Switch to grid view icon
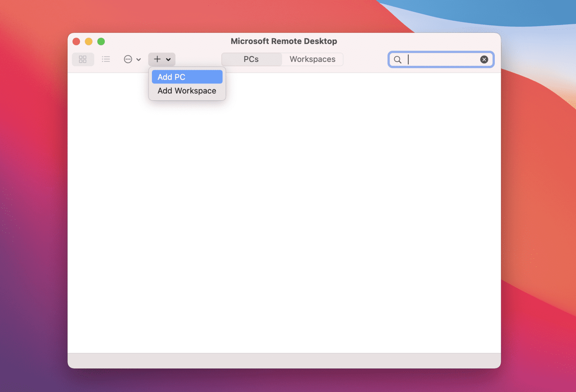Image resolution: width=576 pixels, height=392 pixels. tap(83, 59)
